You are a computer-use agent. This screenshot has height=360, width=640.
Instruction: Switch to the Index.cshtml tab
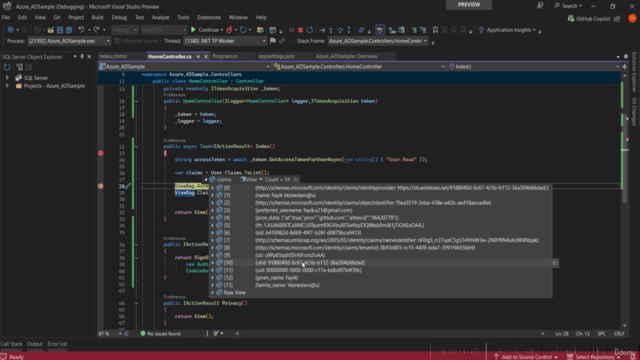pos(113,56)
